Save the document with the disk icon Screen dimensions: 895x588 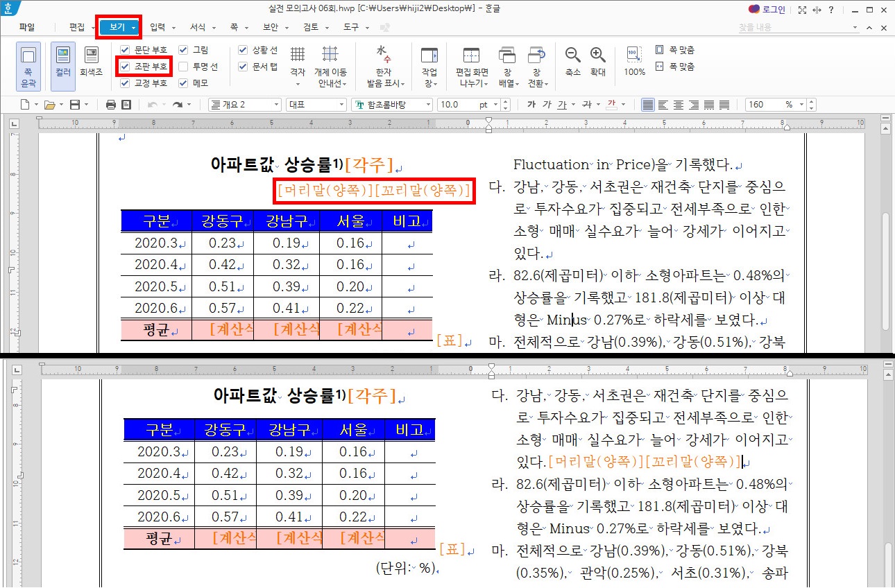[x=74, y=105]
